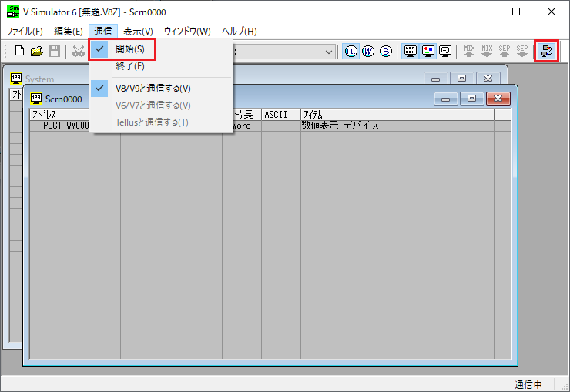Toggle the checked 開始(S) menu item

pyautogui.click(x=129, y=49)
